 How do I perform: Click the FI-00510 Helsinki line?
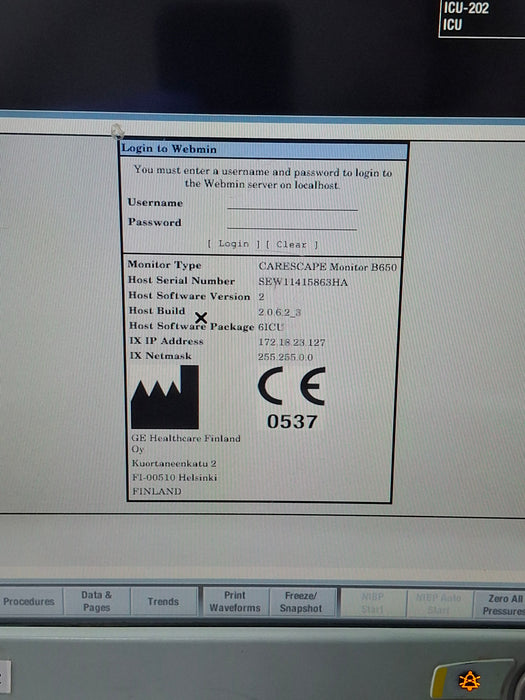175,477
